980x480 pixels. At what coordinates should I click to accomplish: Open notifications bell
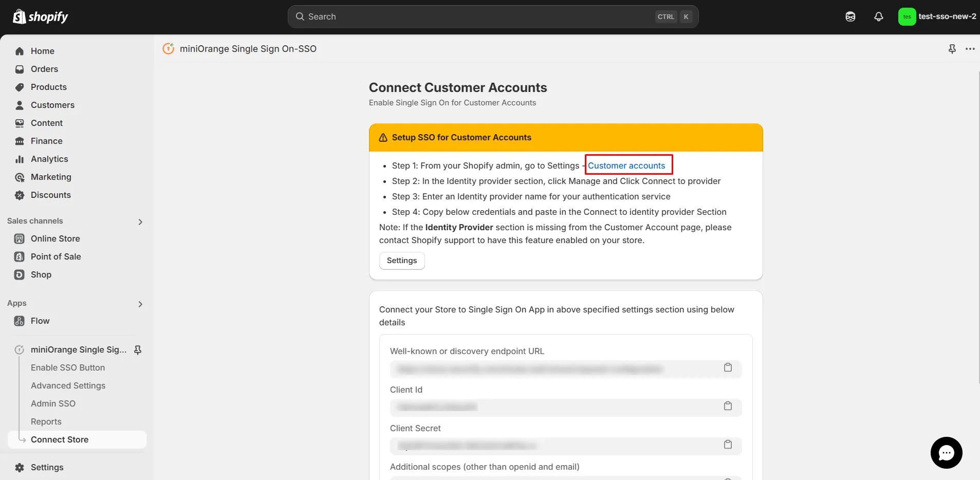(879, 16)
